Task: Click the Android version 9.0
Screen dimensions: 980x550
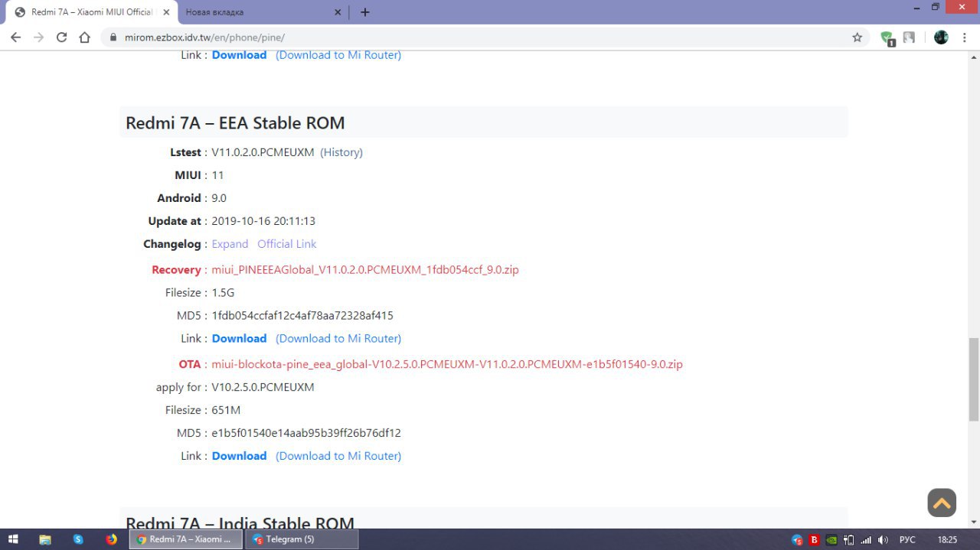Action: [x=219, y=198]
